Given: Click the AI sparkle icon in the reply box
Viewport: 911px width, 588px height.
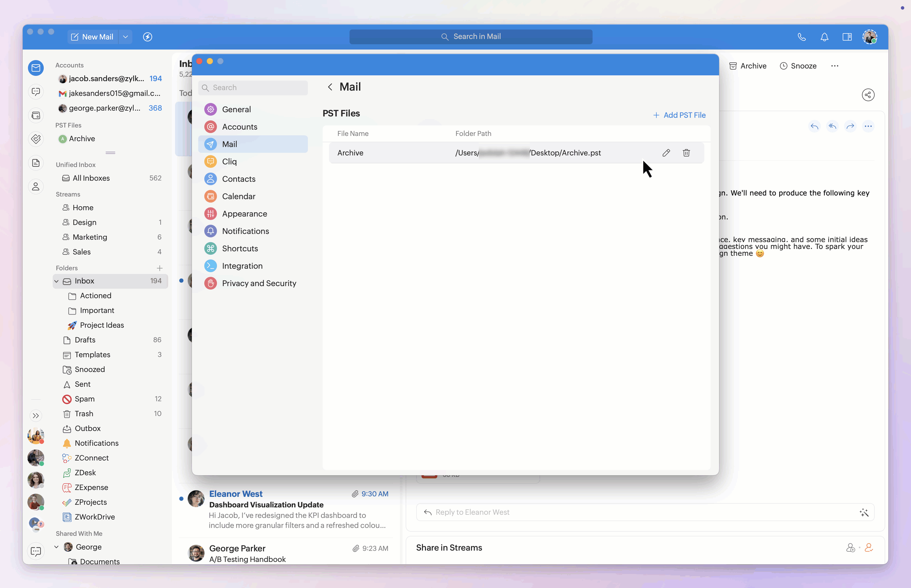Looking at the screenshot, I should click(x=864, y=512).
